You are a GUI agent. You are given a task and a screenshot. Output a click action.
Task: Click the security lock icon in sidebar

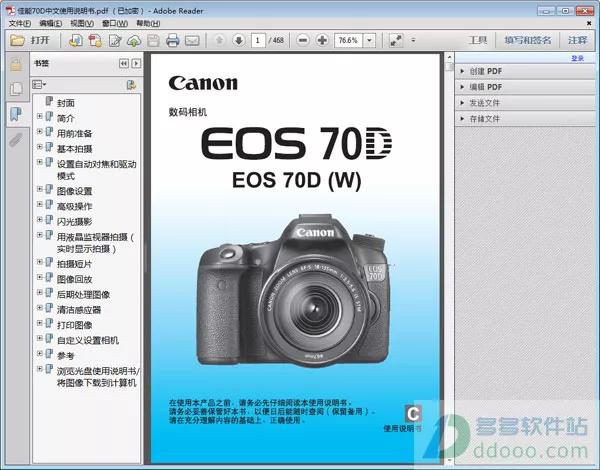(x=15, y=65)
